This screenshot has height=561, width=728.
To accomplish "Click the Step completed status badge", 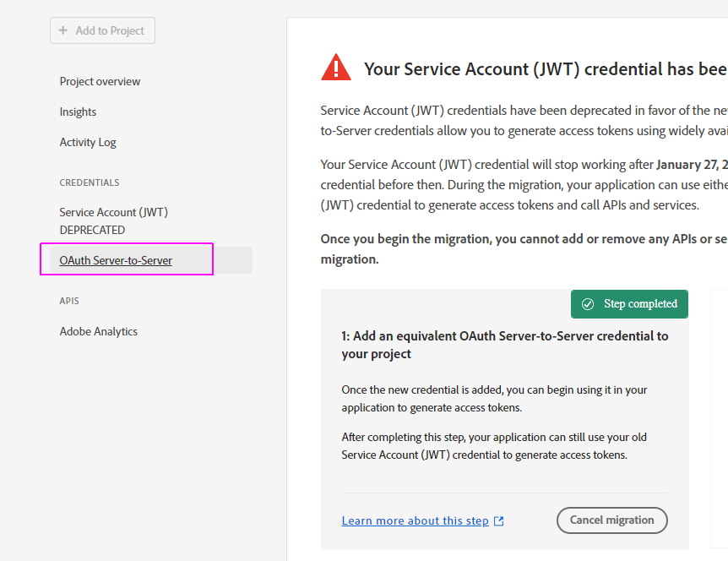I will [x=629, y=304].
